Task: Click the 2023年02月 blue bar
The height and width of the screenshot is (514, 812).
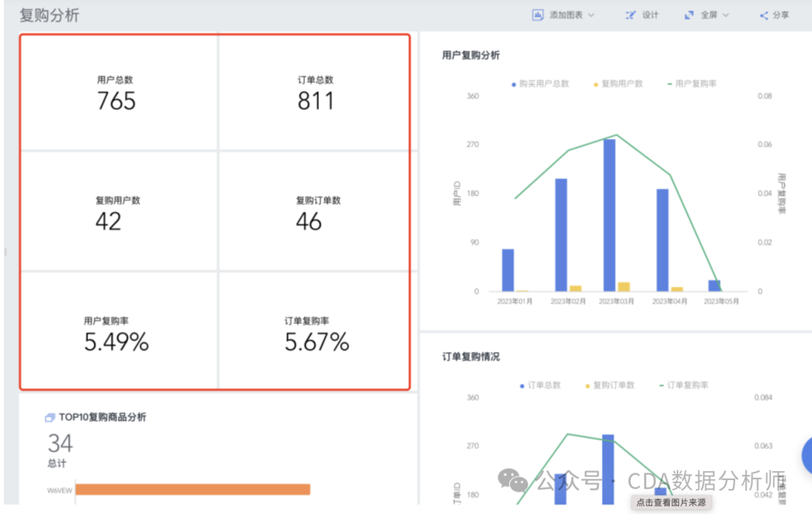Action: tap(561, 235)
